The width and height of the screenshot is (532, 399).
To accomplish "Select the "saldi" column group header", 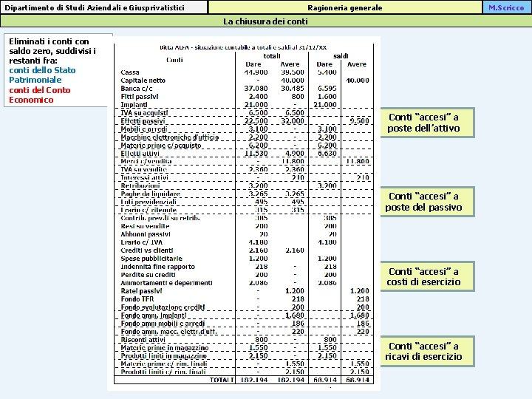I will click(341, 56).
